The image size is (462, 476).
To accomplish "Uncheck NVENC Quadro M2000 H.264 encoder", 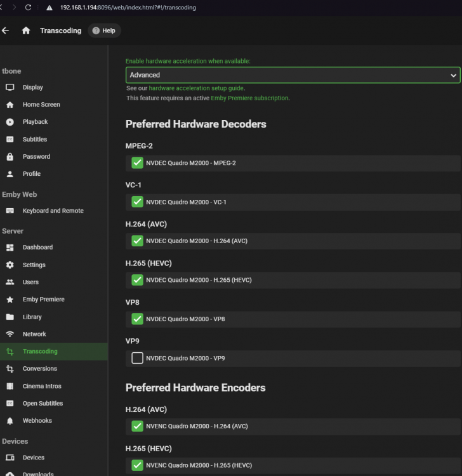I will tap(137, 426).
